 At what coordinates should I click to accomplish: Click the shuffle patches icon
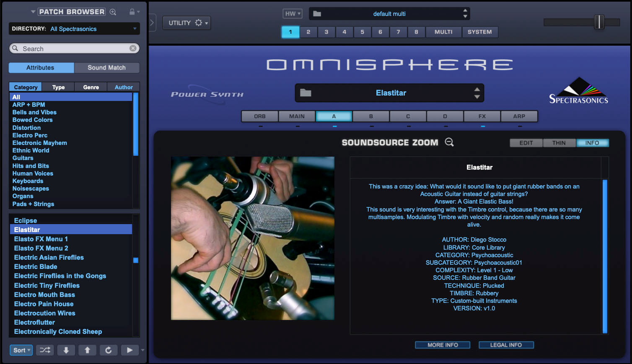pos(45,350)
